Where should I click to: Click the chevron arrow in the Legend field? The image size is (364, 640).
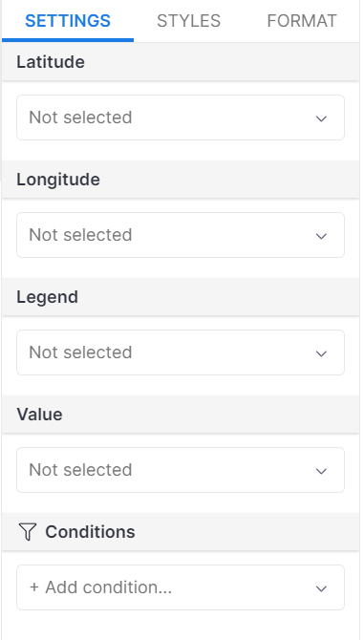[x=322, y=353]
